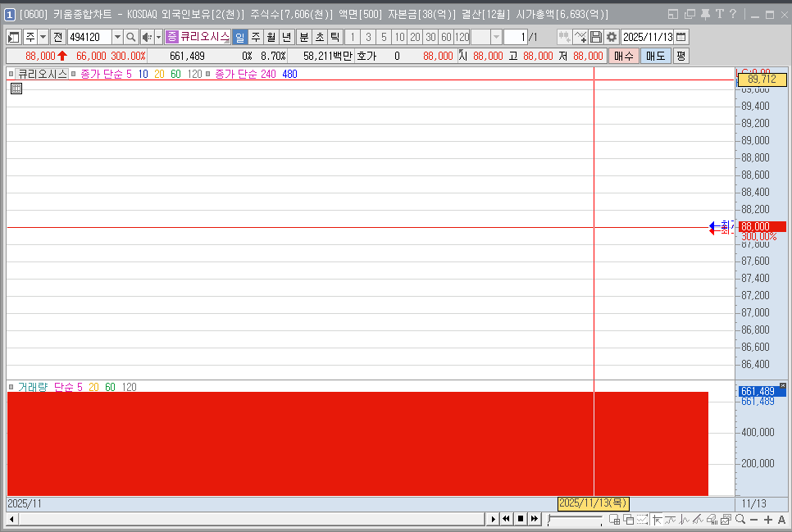Choose the 1 interval button

pos(353,37)
